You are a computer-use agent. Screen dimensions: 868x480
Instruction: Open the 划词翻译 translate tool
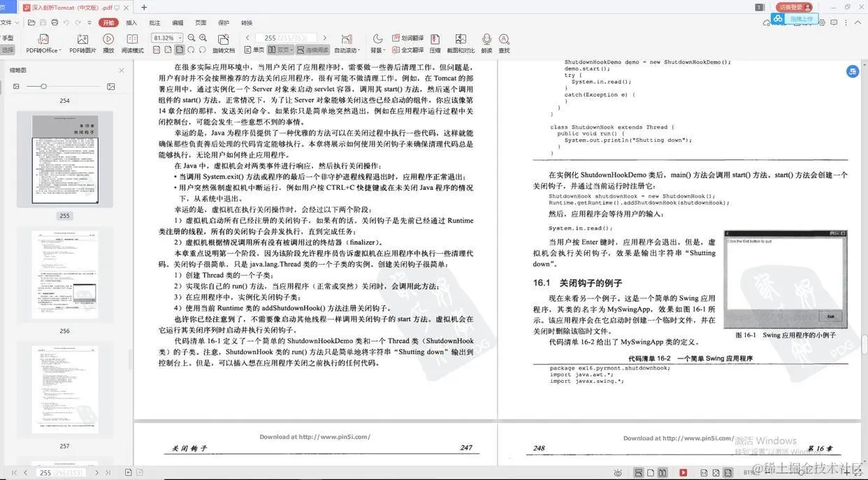point(407,38)
